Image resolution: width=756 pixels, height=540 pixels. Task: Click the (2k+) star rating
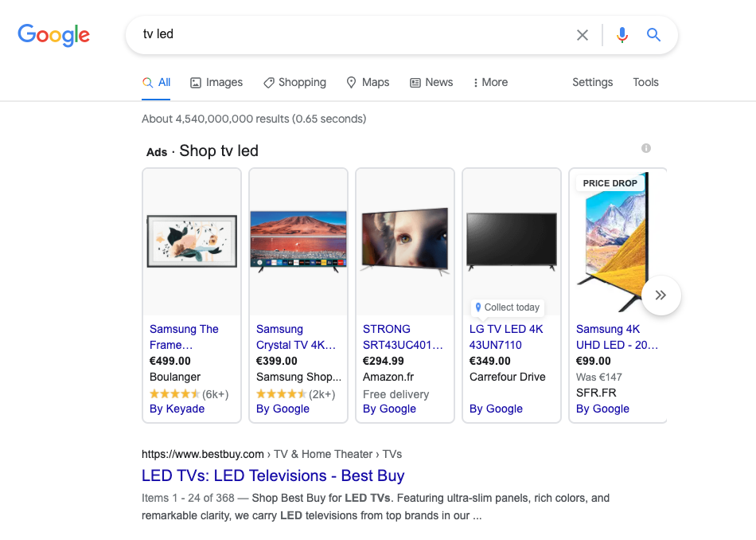(x=295, y=394)
